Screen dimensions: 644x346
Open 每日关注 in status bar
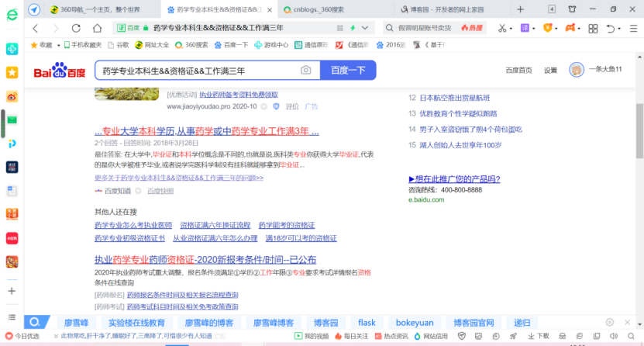click(x=352, y=336)
